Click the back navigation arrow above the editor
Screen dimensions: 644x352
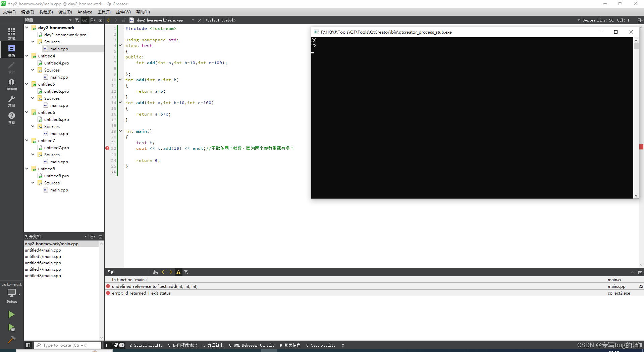pyautogui.click(x=108, y=20)
